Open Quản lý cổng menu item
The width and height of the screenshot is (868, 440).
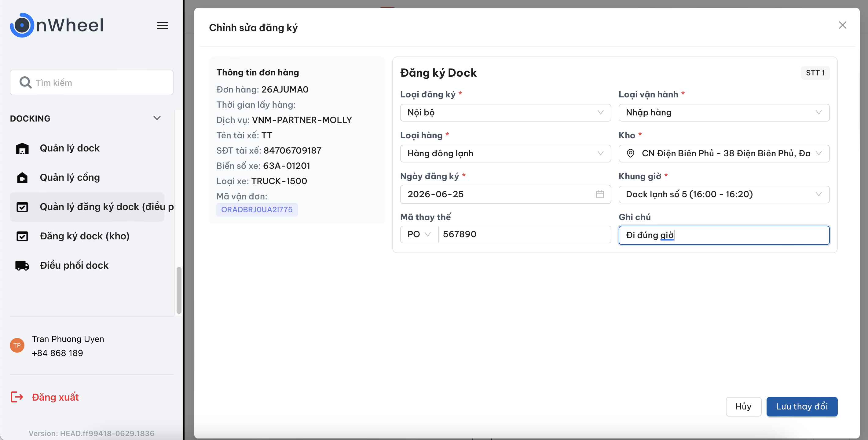(87, 177)
